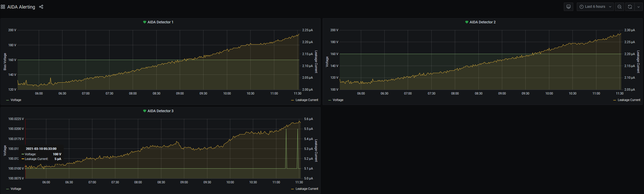Toggle Leakage Current series in Detector 1 legend
Viewport: 644px width, 194px height.
(x=307, y=100)
